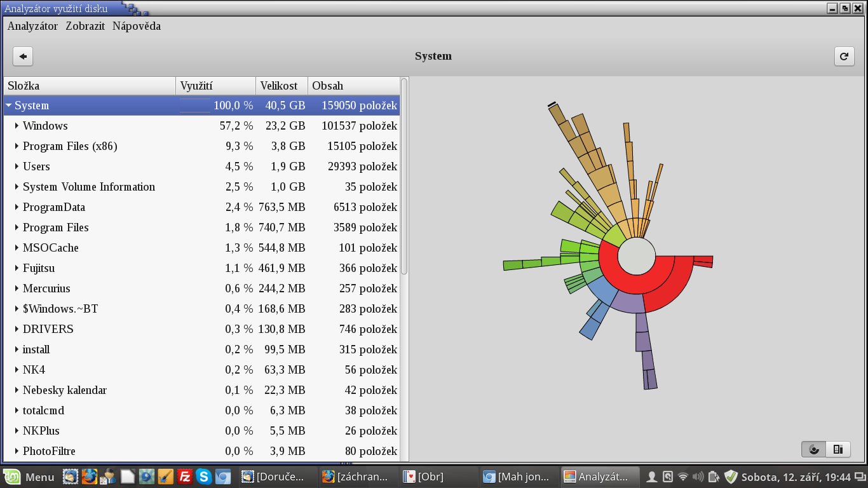868x488 pixels.
Task: Launch Firefox from the panel launcher
Action: pos(90,477)
